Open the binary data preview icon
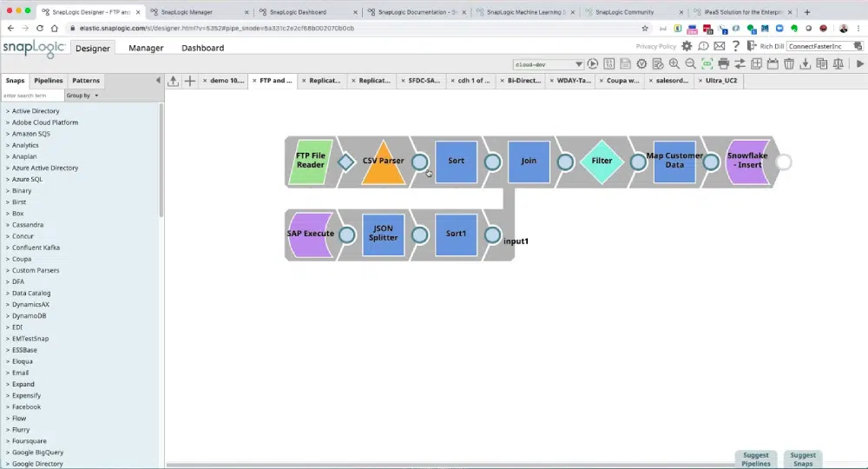Image resolution: width=868 pixels, height=469 pixels. [x=609, y=64]
